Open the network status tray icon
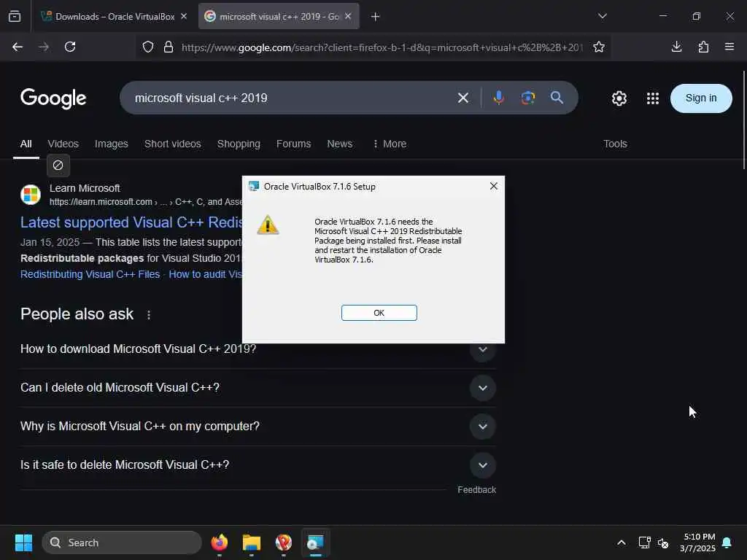 coord(644,542)
